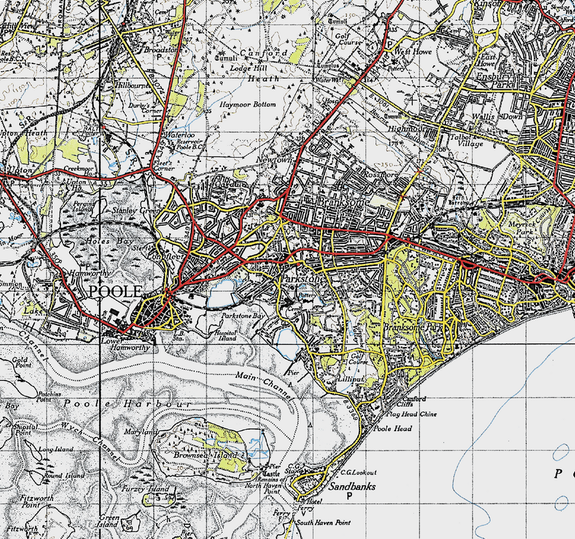The width and height of the screenshot is (575, 539).
Task: Click the Broadstone place label
Action: (161, 50)
